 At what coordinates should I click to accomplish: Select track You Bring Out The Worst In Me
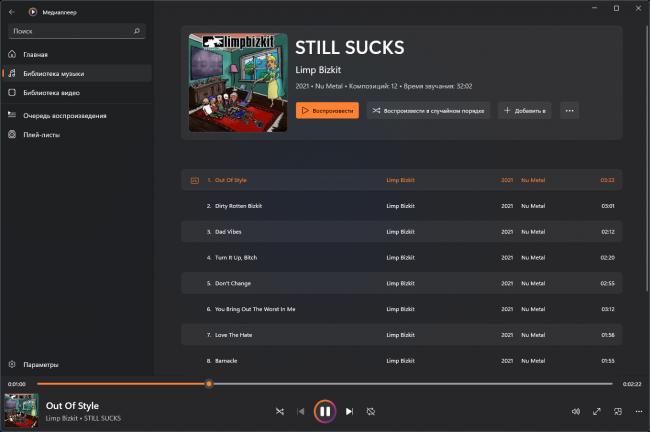[401, 309]
